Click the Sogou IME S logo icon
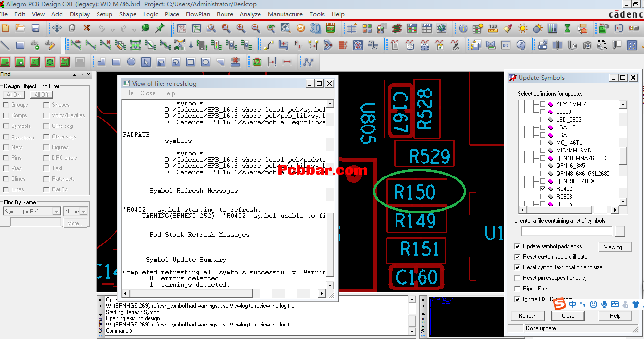 click(x=560, y=304)
